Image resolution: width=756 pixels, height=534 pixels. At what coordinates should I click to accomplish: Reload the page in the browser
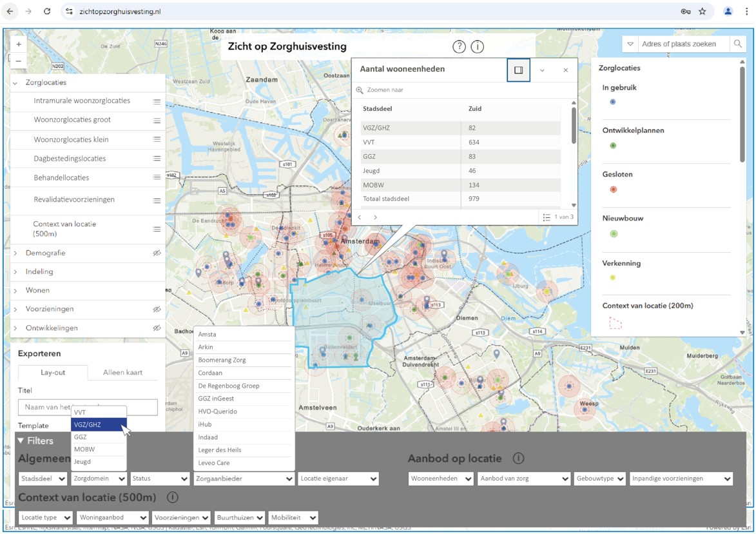pyautogui.click(x=47, y=12)
